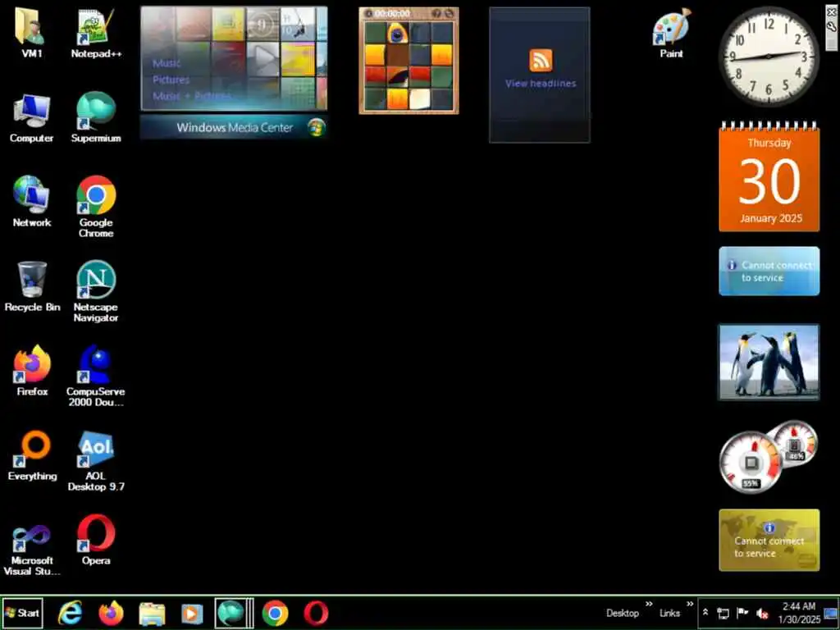Open Windows Media Player from the taskbar
Viewport: 840px width, 630px height.
tap(192, 613)
